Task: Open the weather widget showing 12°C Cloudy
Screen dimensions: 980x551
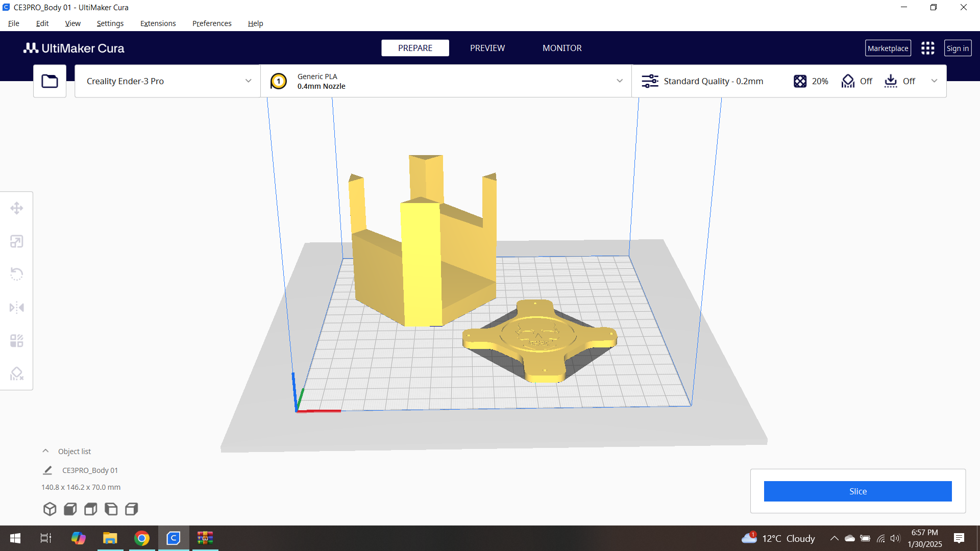Action: (x=778, y=538)
